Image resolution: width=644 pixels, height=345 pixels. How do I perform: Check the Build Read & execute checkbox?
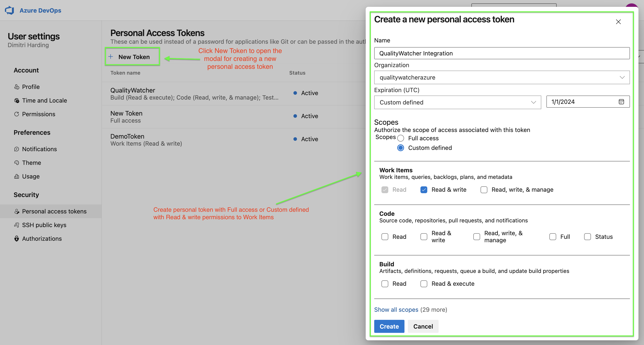[x=424, y=284]
